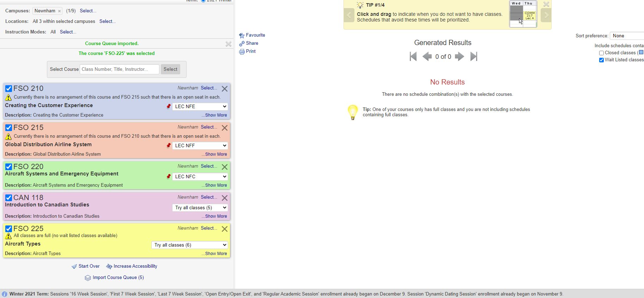Jump to the last generated schedule result
The width and height of the screenshot is (644, 298).
click(x=474, y=56)
